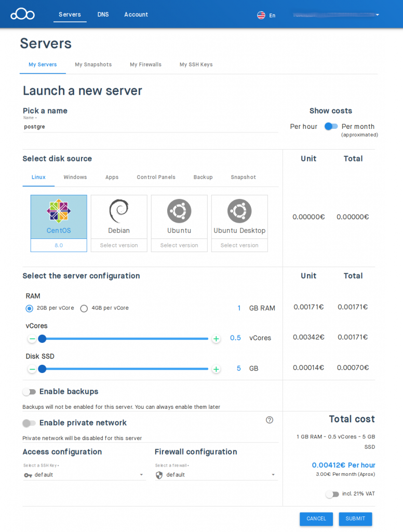
Task: Click the plus stepper on vCores slider
Action: click(x=216, y=338)
